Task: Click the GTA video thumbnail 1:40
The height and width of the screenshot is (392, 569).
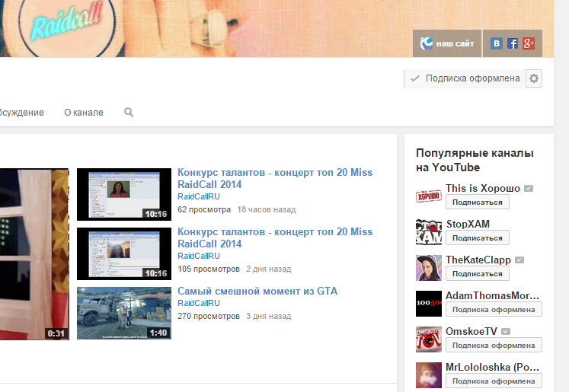Action: pos(124,314)
